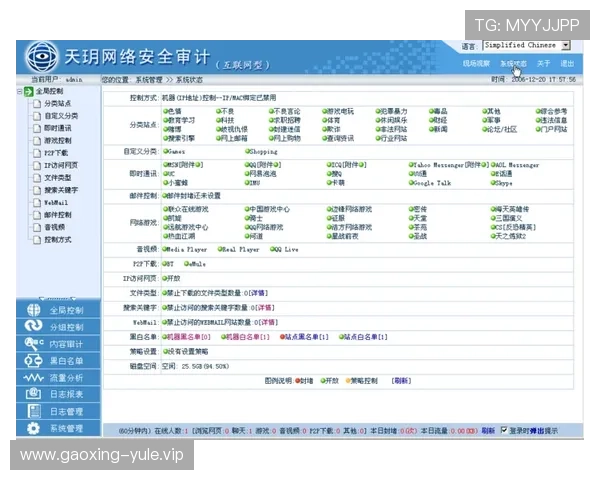Click the 论坛/社区 category entry
600x480 pixels.
tap(500, 129)
